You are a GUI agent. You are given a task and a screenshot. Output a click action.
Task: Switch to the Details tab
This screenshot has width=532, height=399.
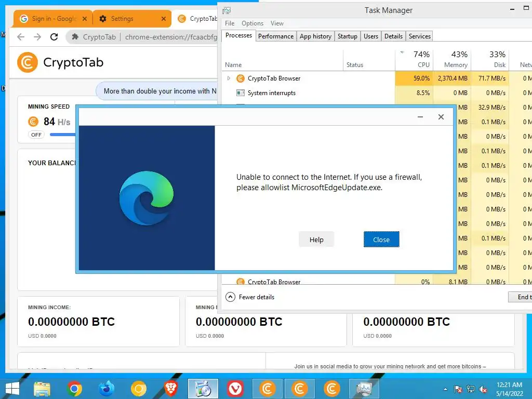tap(394, 36)
